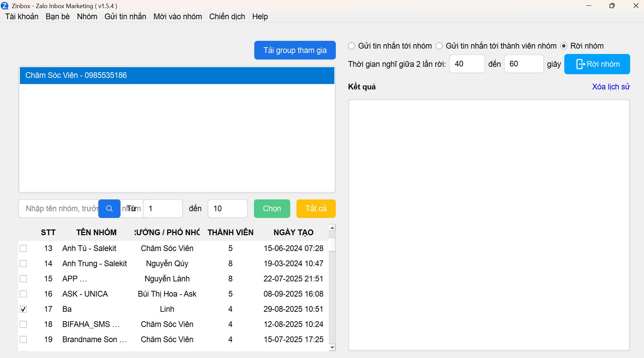Restore down the window size
The width and height of the screenshot is (644, 358).
[x=612, y=6]
